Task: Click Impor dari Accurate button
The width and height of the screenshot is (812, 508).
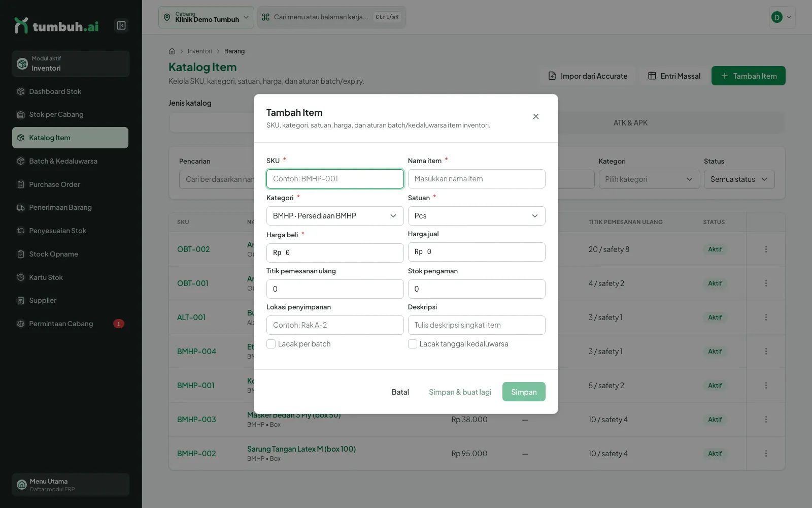Action: (x=588, y=76)
